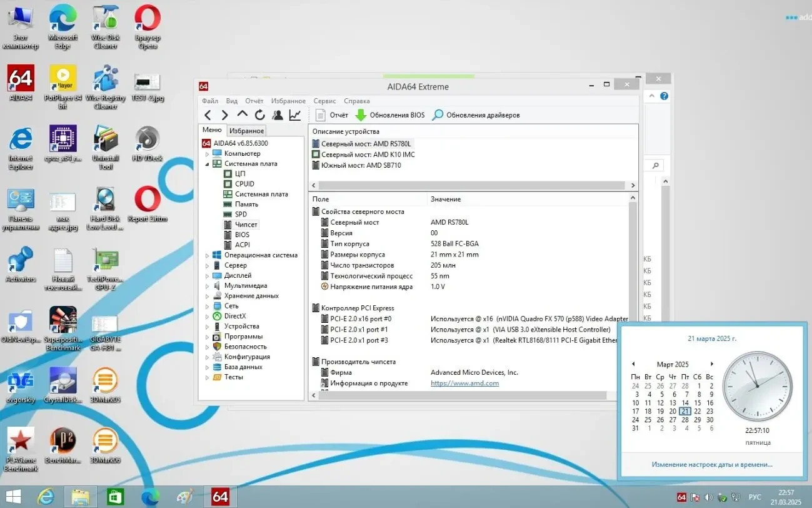Click the Back arrow in AIDA64 toolbar
This screenshot has height=508, width=812.
pos(208,115)
